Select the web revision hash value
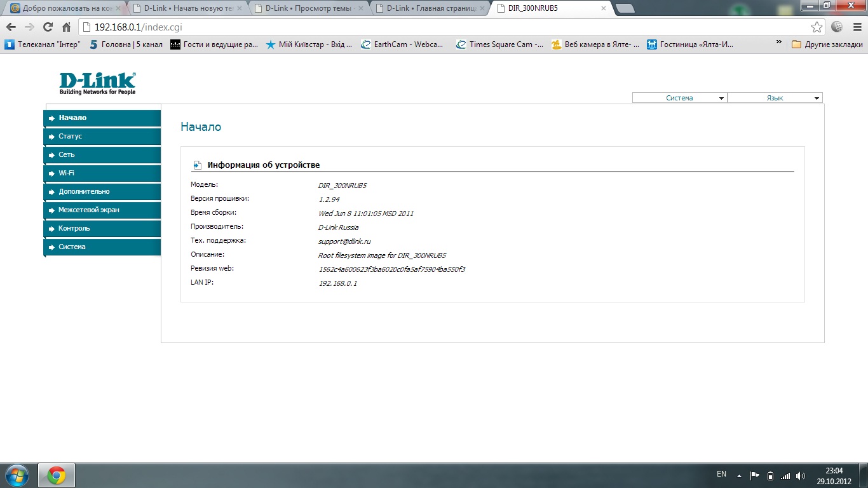868x488 pixels. click(392, 269)
